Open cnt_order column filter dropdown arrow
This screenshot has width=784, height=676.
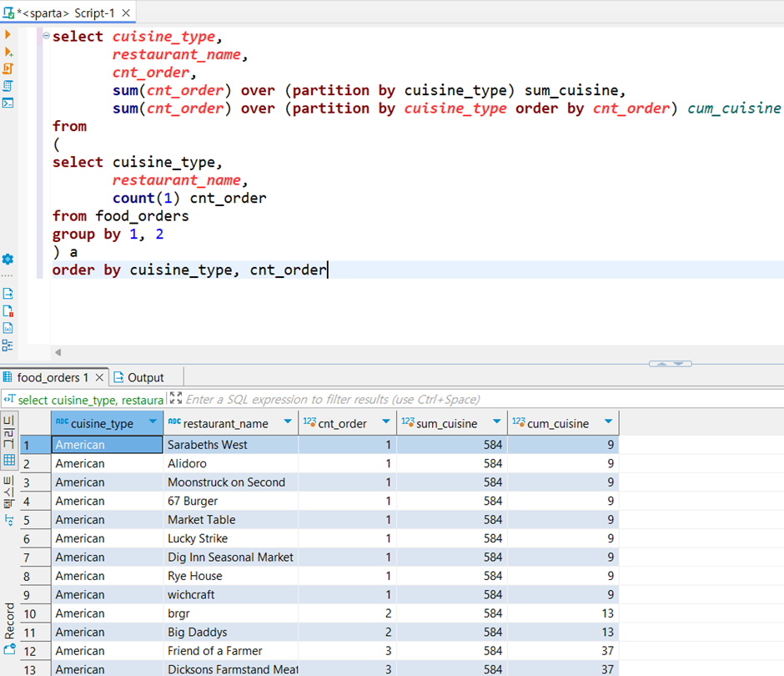point(386,421)
